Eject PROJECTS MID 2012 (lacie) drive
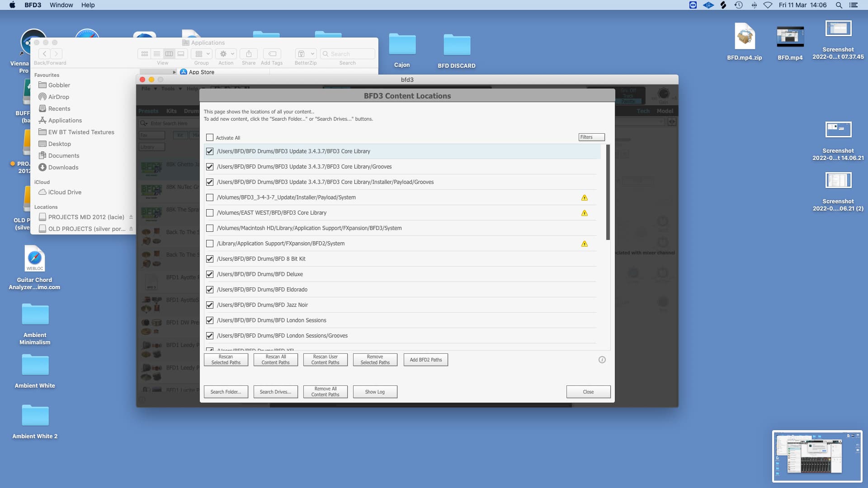868x488 pixels. coord(131,217)
